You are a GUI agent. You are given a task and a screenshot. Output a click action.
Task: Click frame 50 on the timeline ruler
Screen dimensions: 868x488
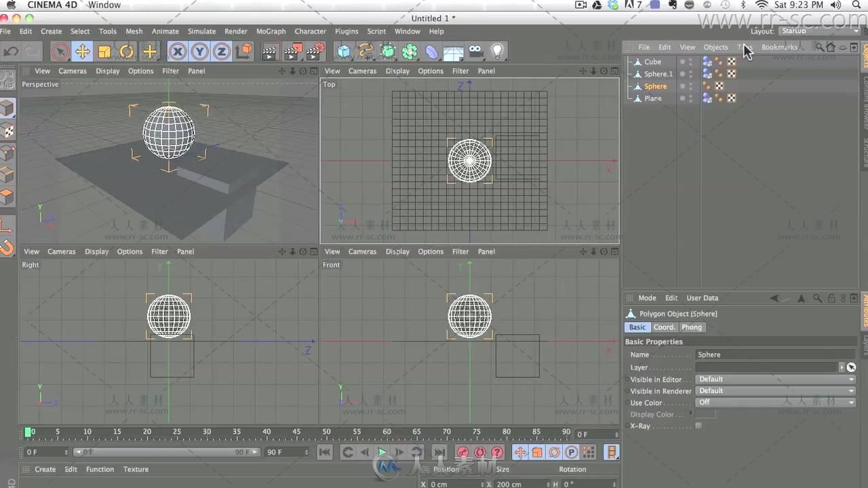[326, 432]
